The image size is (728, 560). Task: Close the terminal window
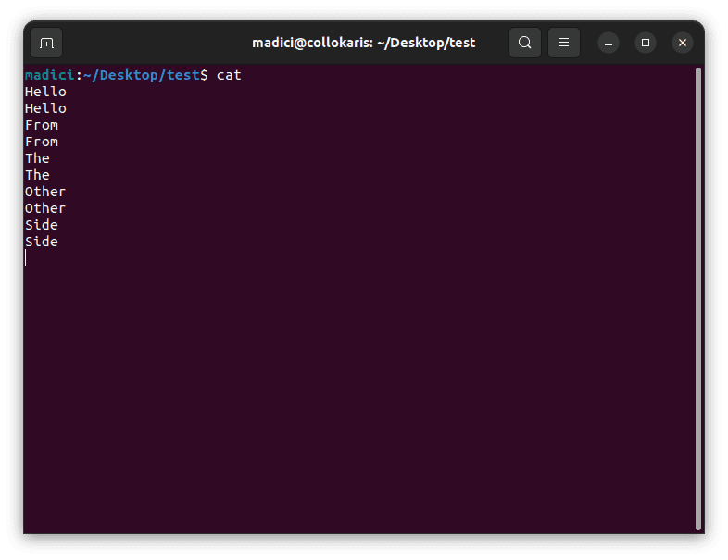683,43
